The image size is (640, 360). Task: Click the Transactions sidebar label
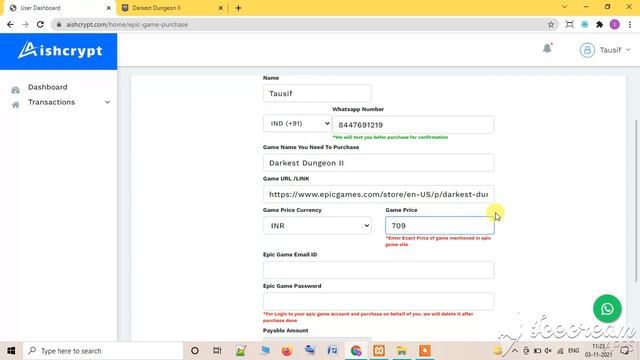(51, 102)
